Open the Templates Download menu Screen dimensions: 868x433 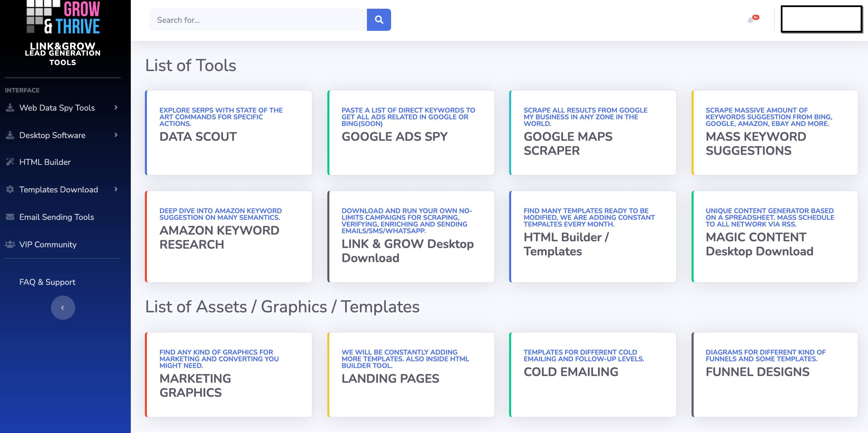(x=63, y=190)
